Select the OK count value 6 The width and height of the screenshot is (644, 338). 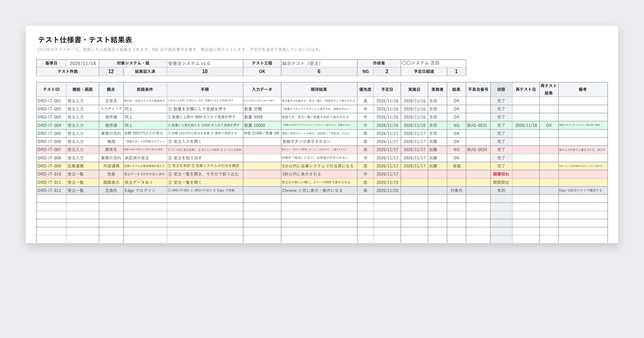319,71
